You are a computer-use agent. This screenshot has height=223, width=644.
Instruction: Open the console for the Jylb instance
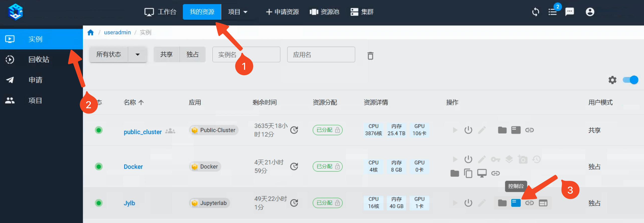(516, 203)
